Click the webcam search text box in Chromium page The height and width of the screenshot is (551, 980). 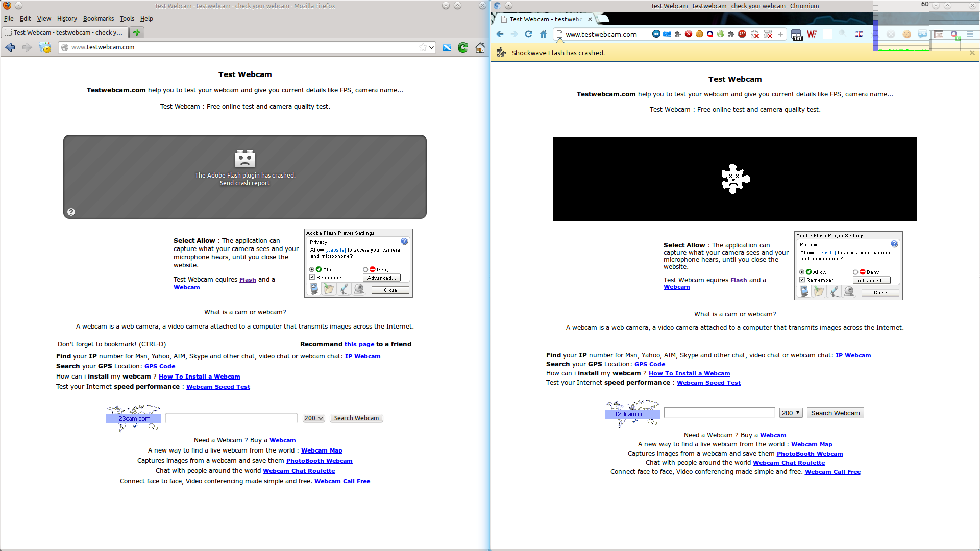point(719,413)
